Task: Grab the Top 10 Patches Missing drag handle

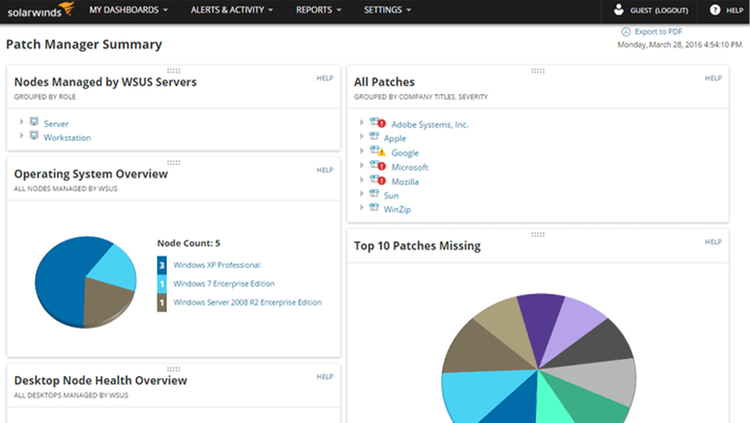Action: [538, 234]
